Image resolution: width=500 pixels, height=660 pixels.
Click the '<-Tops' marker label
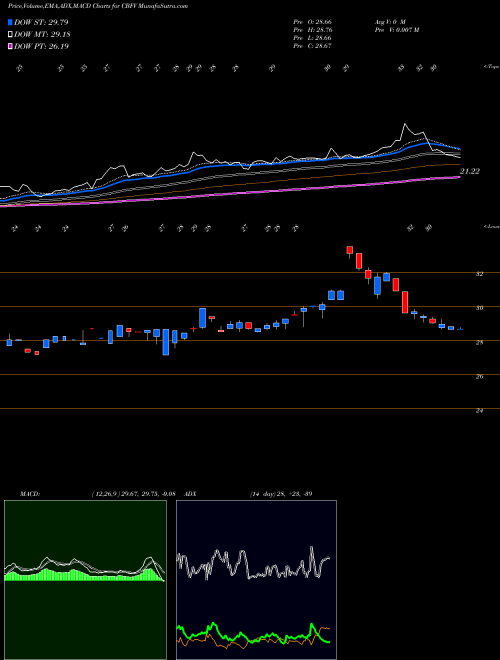pyautogui.click(x=492, y=67)
